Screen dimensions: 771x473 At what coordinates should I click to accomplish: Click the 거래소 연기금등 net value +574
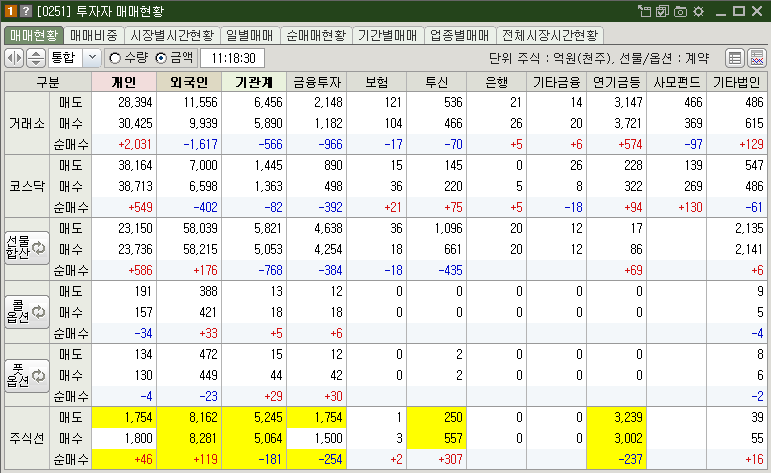pos(630,144)
